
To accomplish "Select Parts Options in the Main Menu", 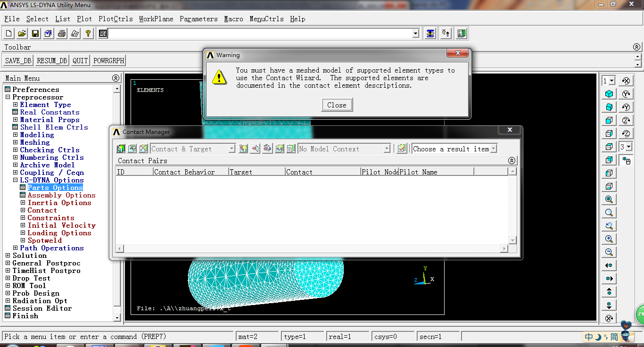I will 55,188.
